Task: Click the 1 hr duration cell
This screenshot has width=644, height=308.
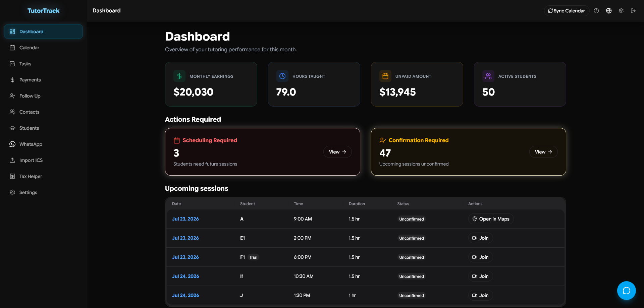Action: [352, 295]
